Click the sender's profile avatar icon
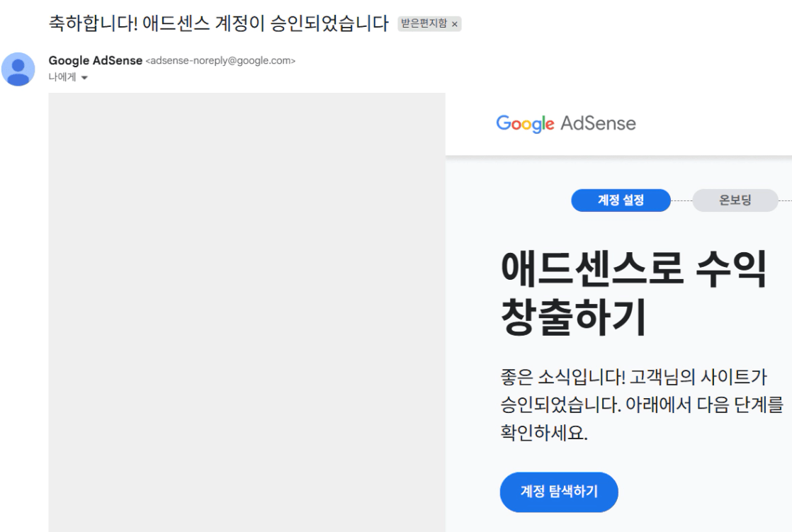Viewport: 792px width, 532px height. coord(18,69)
